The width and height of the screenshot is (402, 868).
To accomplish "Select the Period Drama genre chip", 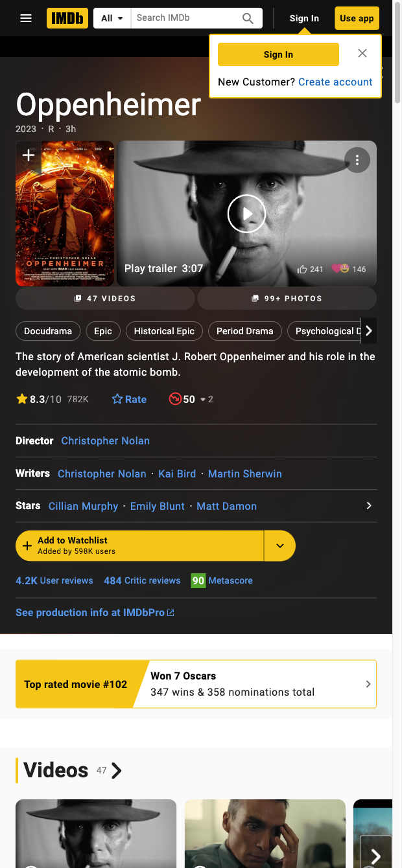I will [x=245, y=331].
